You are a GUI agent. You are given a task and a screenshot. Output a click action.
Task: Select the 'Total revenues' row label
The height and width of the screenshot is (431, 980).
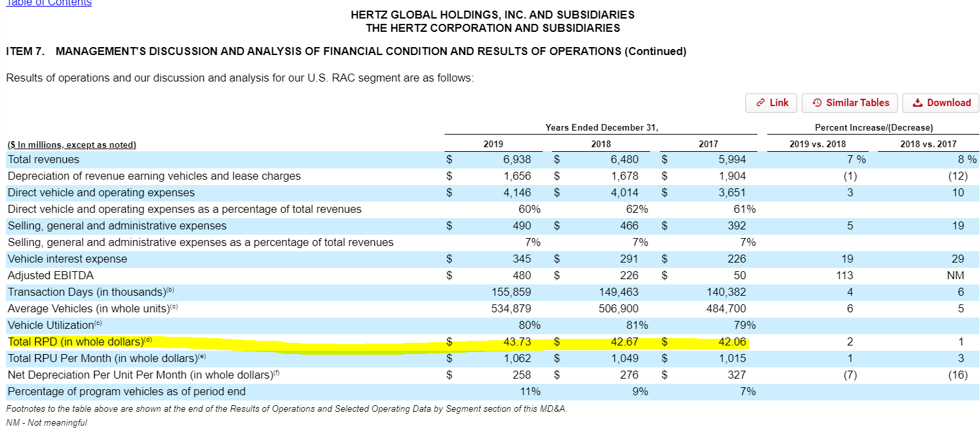43,159
